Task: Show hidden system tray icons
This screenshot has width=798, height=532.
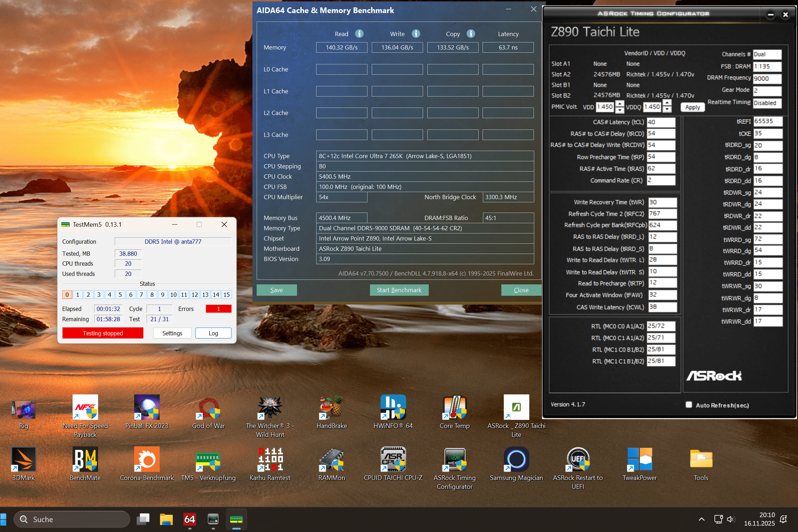Action: pyautogui.click(x=701, y=519)
